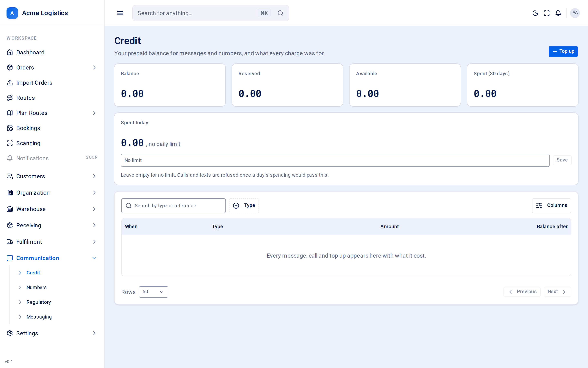This screenshot has height=368, width=588.
Task: Open the Columns visibility button
Action: (x=551, y=205)
